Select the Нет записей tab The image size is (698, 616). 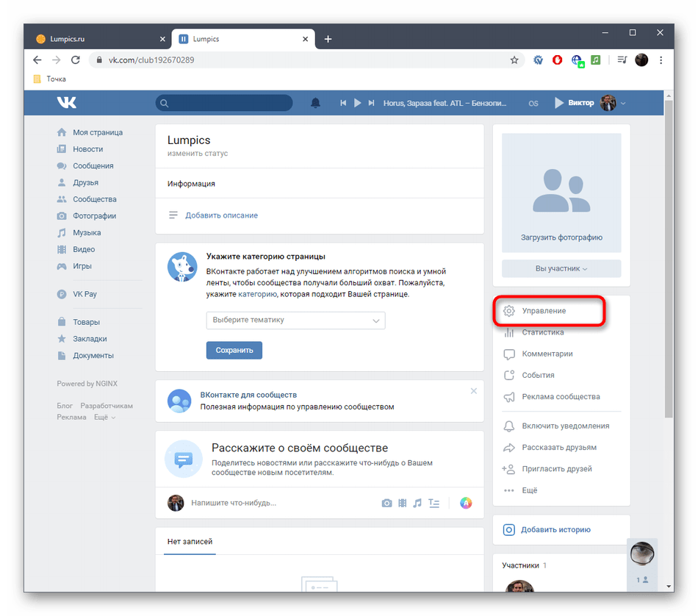(190, 542)
